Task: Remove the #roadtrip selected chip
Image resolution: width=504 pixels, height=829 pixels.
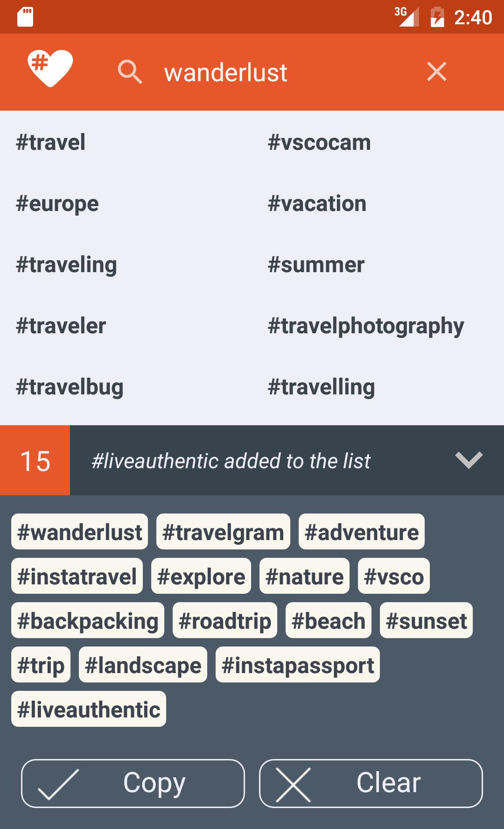Action: tap(224, 621)
